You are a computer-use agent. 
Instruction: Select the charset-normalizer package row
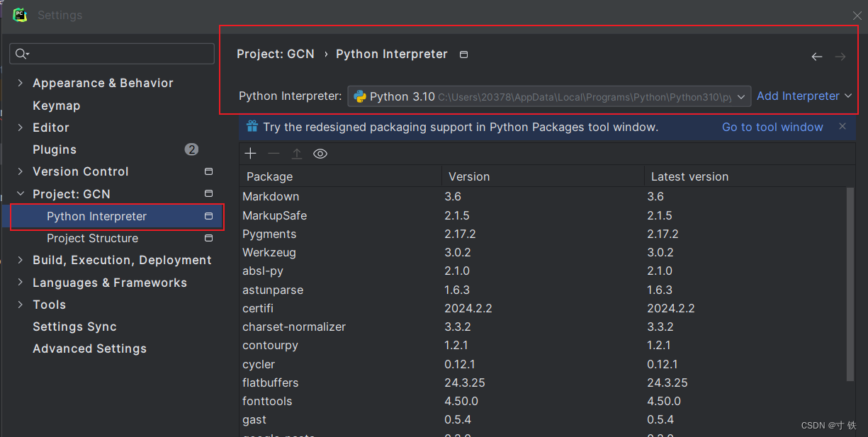coord(543,327)
